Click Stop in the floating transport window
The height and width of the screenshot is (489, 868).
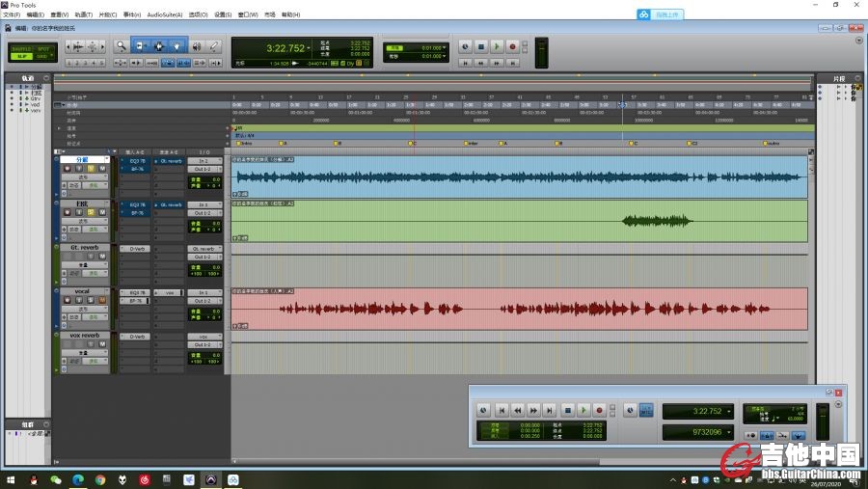click(567, 410)
